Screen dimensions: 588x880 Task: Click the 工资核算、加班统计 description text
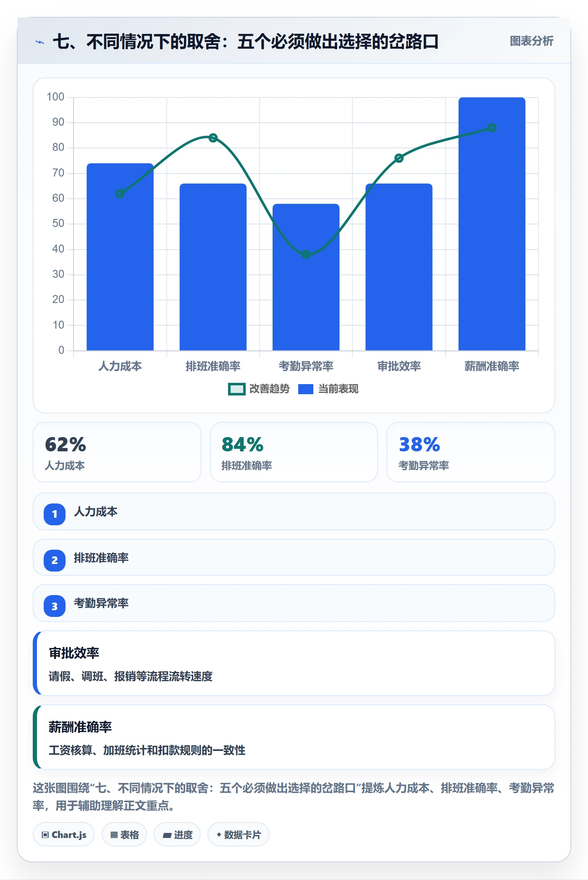[147, 750]
